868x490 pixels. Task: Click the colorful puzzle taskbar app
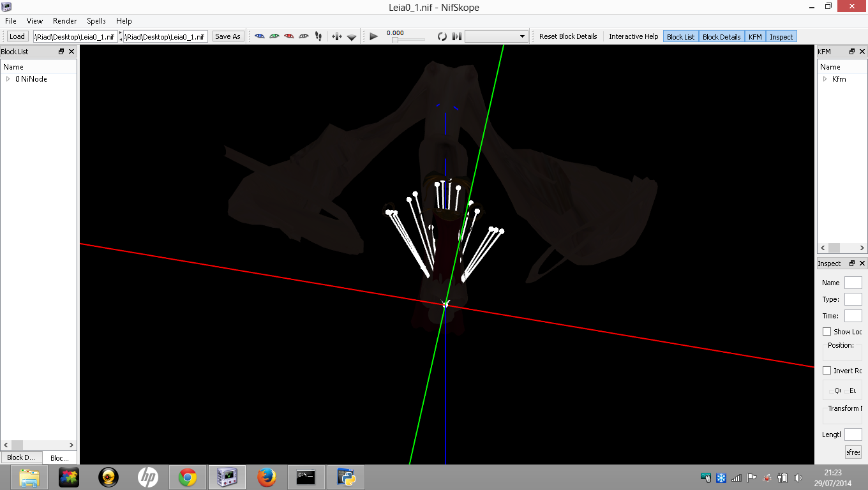point(69,477)
